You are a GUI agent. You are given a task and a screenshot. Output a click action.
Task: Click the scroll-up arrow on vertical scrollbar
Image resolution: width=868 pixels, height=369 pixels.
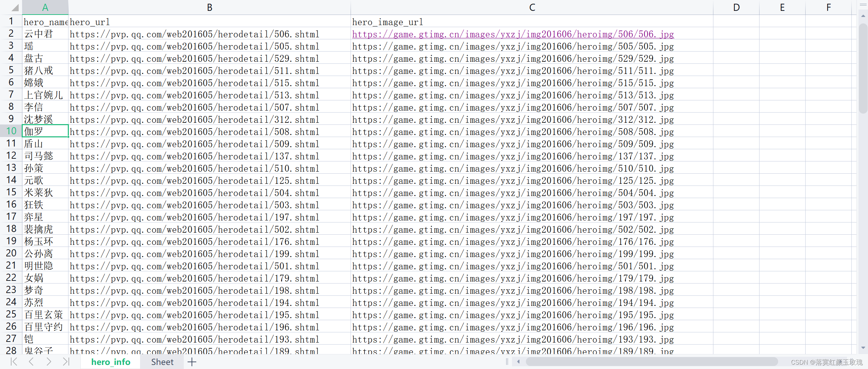tap(863, 16)
